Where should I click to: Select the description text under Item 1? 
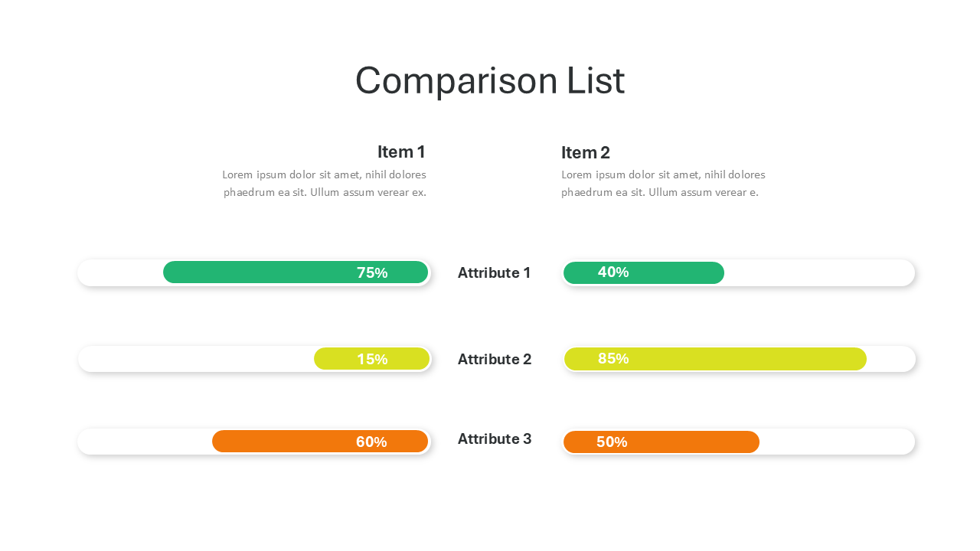(x=324, y=184)
